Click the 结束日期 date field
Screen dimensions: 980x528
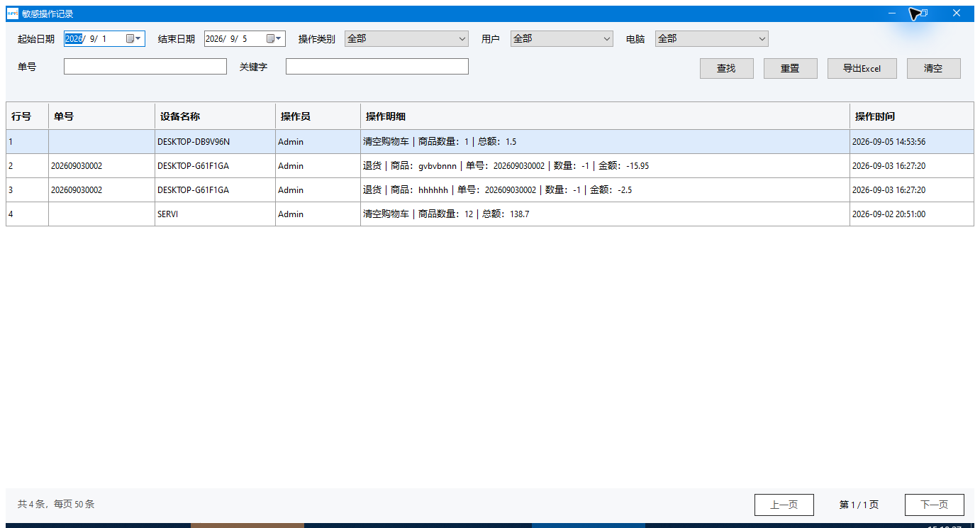click(245, 39)
